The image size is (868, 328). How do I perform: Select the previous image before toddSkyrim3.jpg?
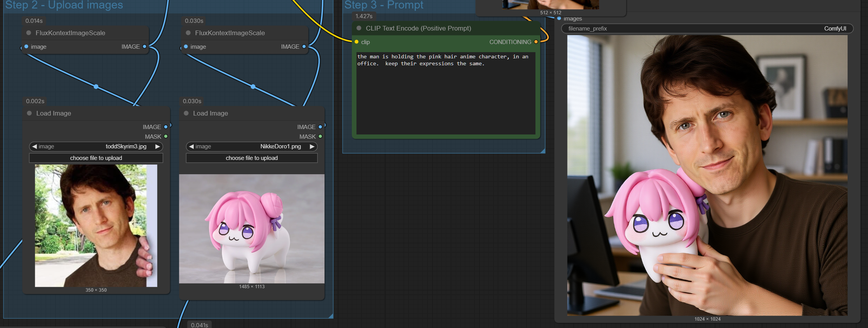(35, 146)
